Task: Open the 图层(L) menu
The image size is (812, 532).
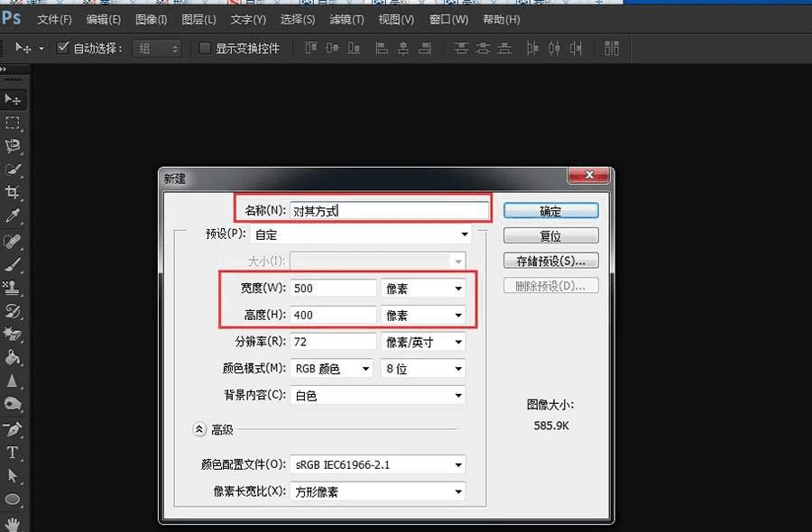Action: click(x=198, y=20)
